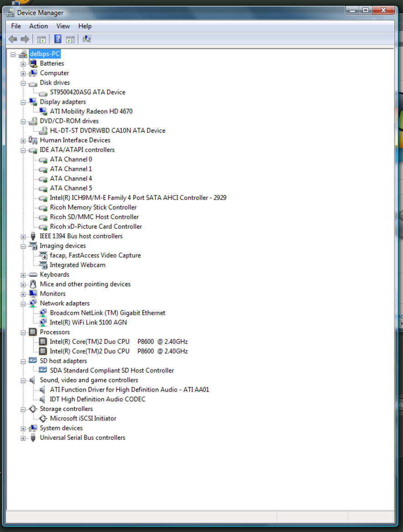Viewport: 403px width, 532px height.
Task: Select ATI Function Driver for High Definition Audio
Action: [129, 390]
